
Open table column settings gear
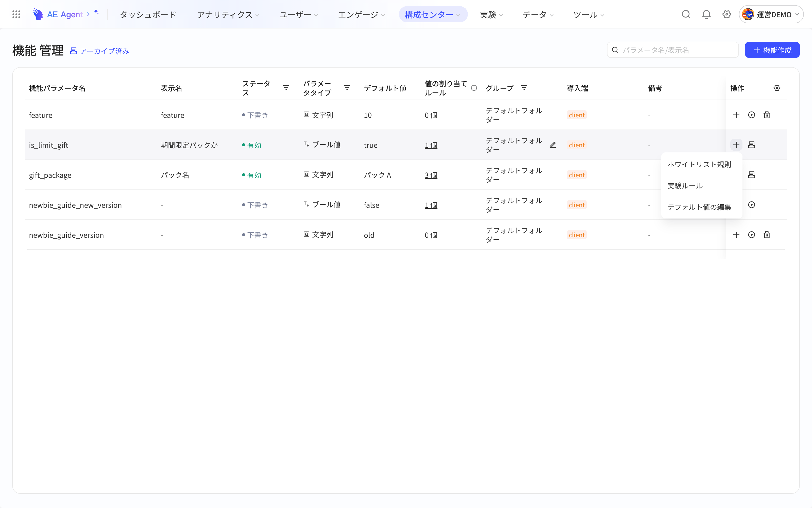[x=777, y=88]
